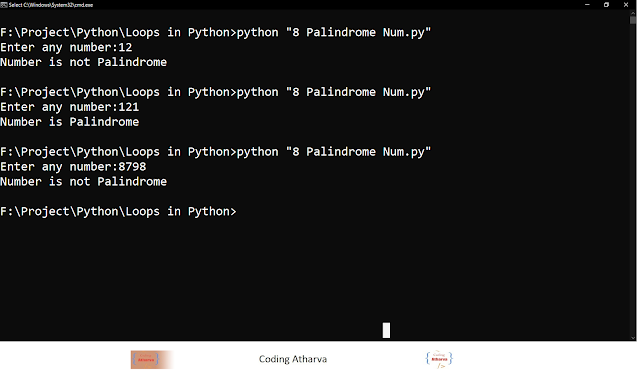Click the 'Enter any number:121' line
The width and height of the screenshot is (640, 376).
click(x=69, y=107)
